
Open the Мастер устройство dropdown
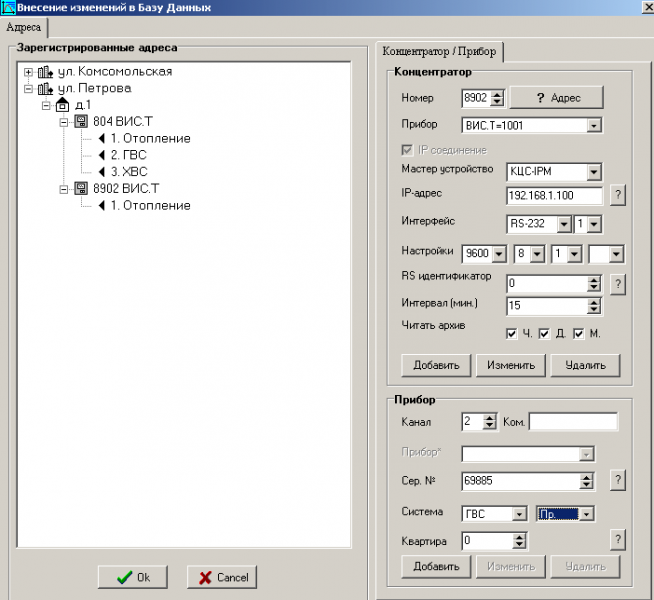tap(594, 172)
